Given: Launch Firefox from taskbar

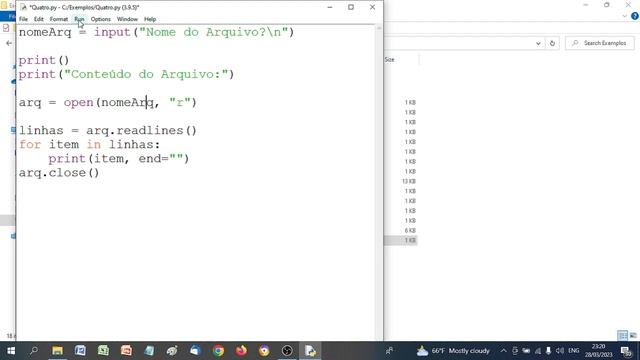Looking at the screenshot, I should pyautogui.click(x=241, y=351).
